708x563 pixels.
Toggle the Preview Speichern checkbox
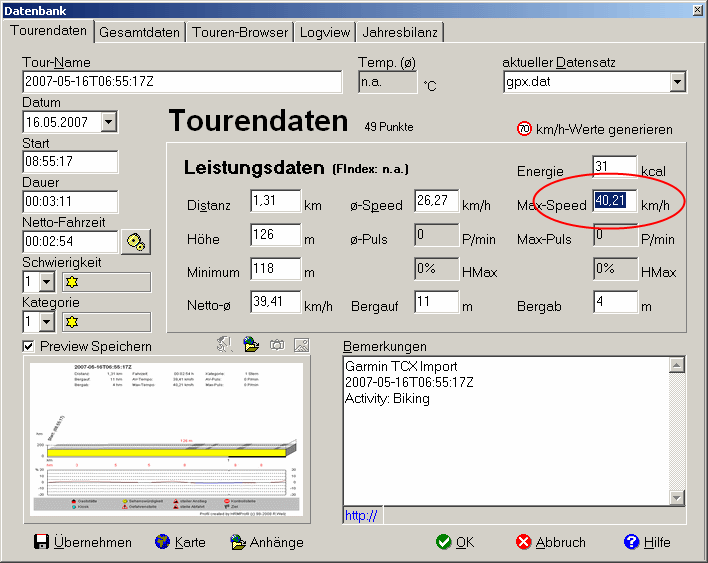[29, 347]
